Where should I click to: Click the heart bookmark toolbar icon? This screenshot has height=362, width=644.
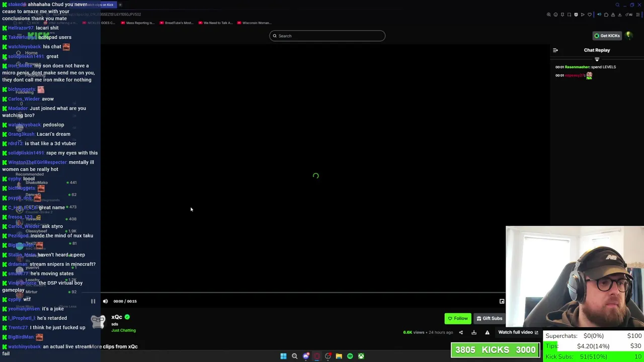[590, 15]
